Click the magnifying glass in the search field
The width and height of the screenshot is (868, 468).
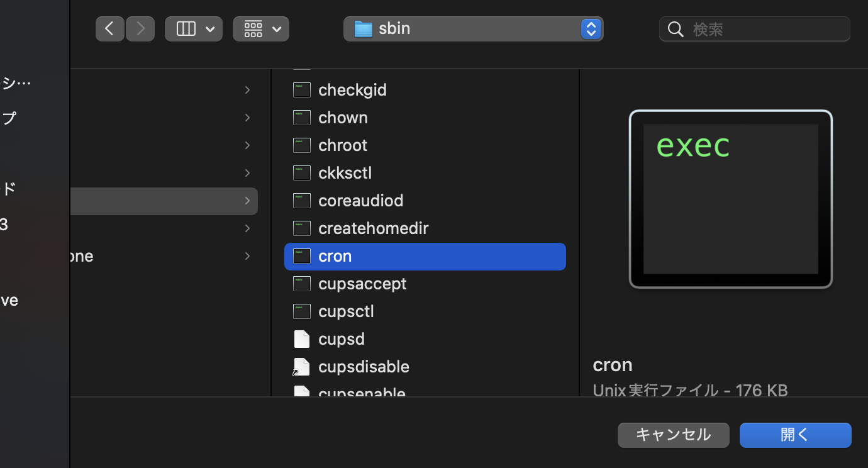[x=676, y=29]
